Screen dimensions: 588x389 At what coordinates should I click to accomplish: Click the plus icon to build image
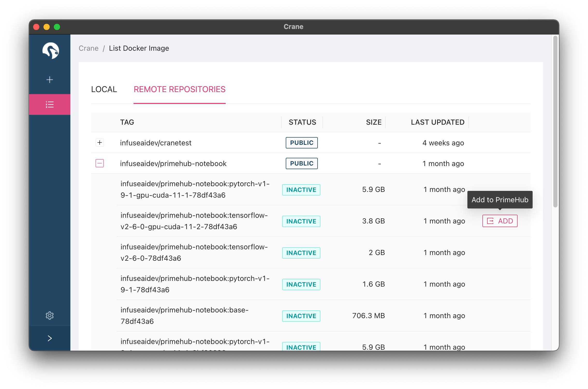coord(50,80)
